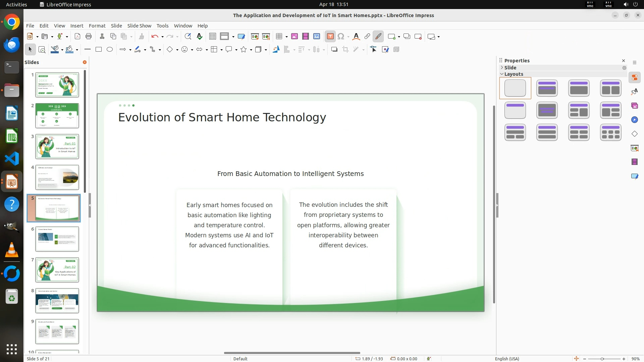644x362 pixels.
Task: Open Thunderbird from the dock
Action: [12, 45]
